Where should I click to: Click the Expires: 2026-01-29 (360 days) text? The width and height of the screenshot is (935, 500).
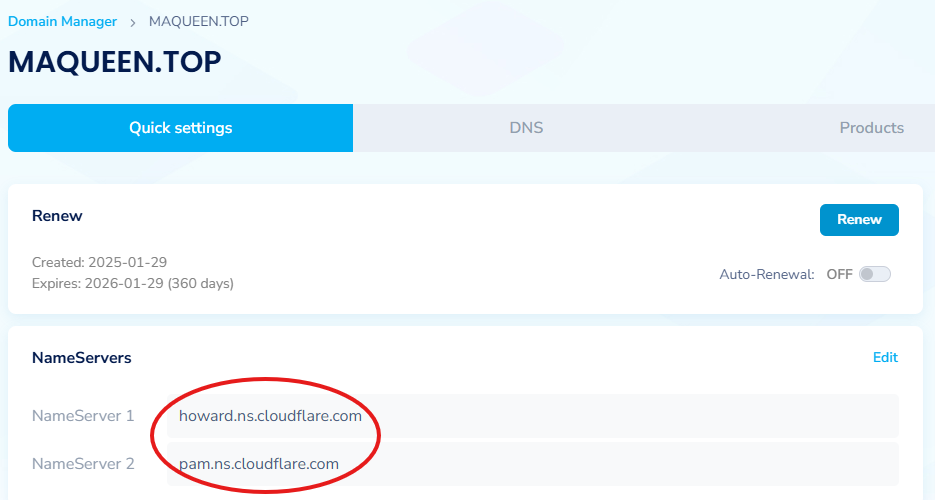(133, 283)
